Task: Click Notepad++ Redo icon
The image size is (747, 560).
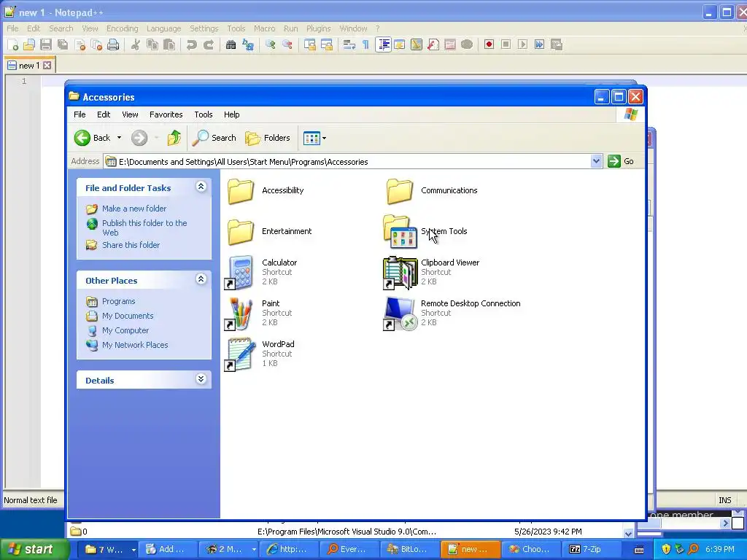Action: (x=208, y=44)
